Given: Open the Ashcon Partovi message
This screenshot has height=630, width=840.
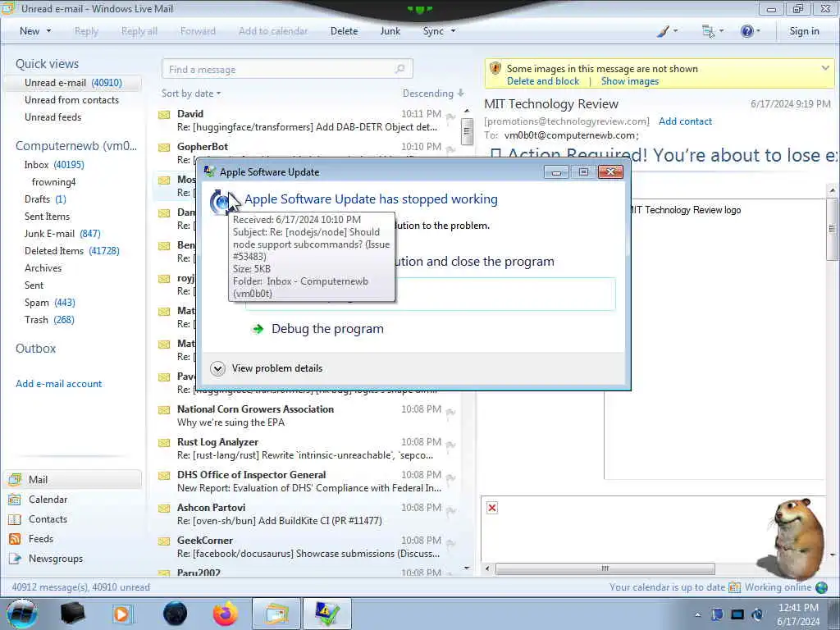Looking at the screenshot, I should pos(307,514).
